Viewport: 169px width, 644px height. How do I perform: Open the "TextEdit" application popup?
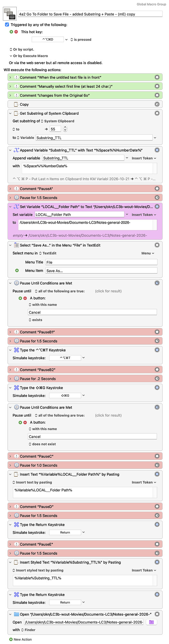coord(48,254)
